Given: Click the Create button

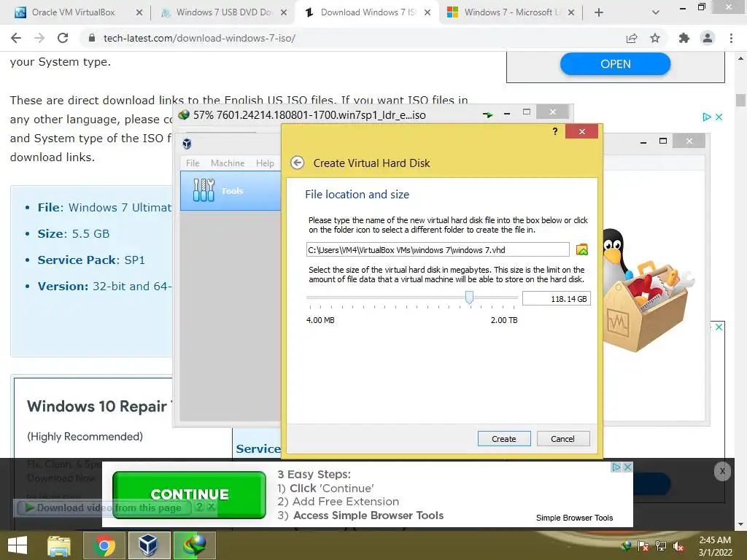Looking at the screenshot, I should point(504,438).
